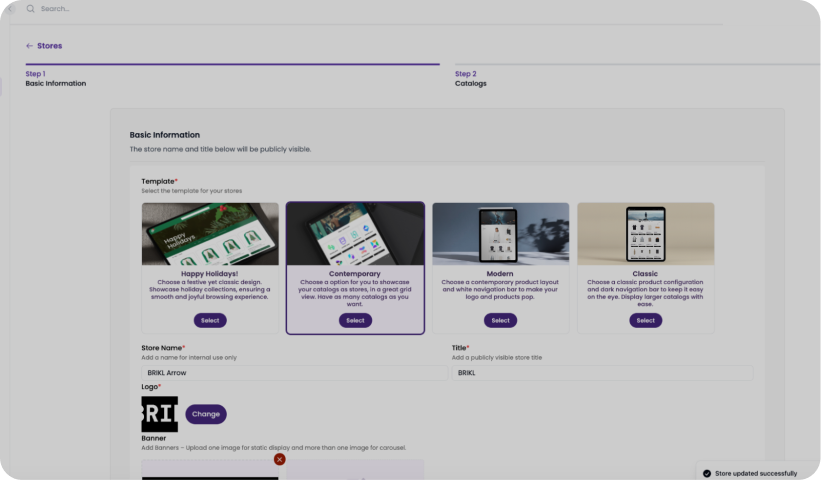
Task: Click the success checkmark icon in toast
Action: (706, 473)
